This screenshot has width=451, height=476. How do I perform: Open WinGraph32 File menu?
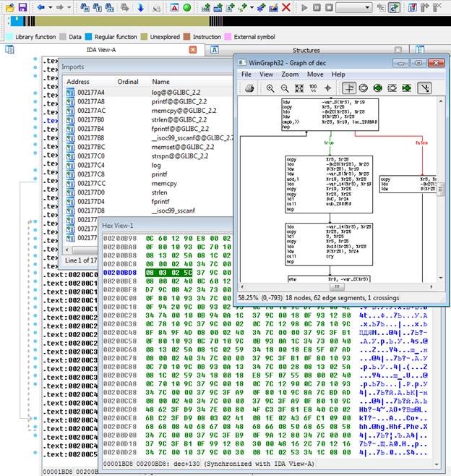click(x=246, y=75)
